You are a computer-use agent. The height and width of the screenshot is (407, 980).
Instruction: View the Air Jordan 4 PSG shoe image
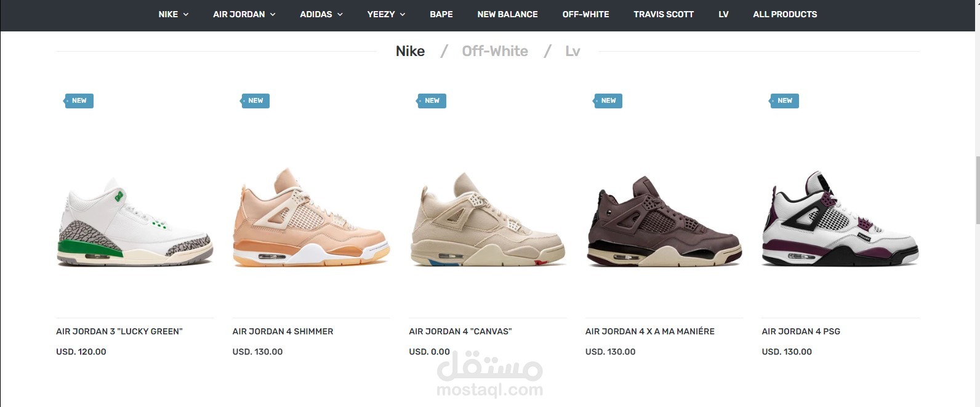click(840, 219)
